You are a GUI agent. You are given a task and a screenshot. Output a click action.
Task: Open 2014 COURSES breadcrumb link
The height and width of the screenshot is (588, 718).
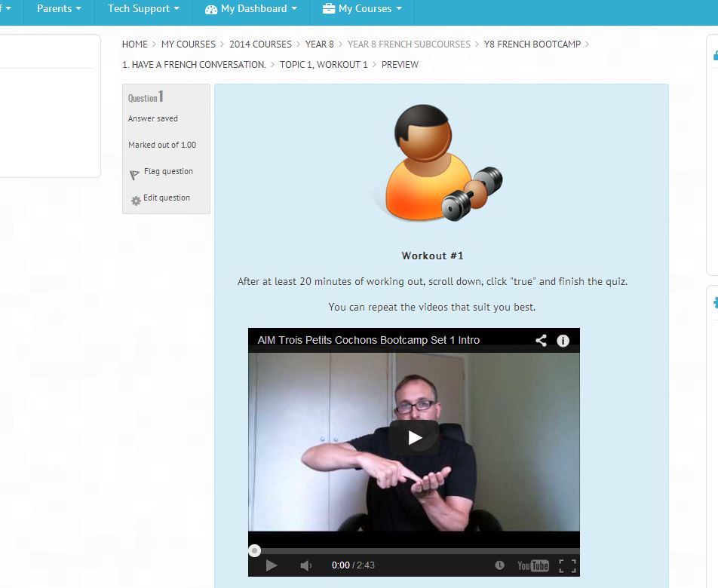coord(260,44)
